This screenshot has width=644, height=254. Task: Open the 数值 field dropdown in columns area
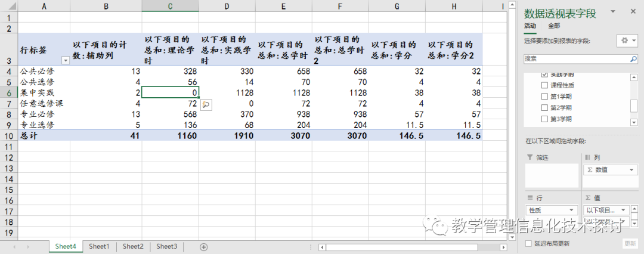point(630,170)
